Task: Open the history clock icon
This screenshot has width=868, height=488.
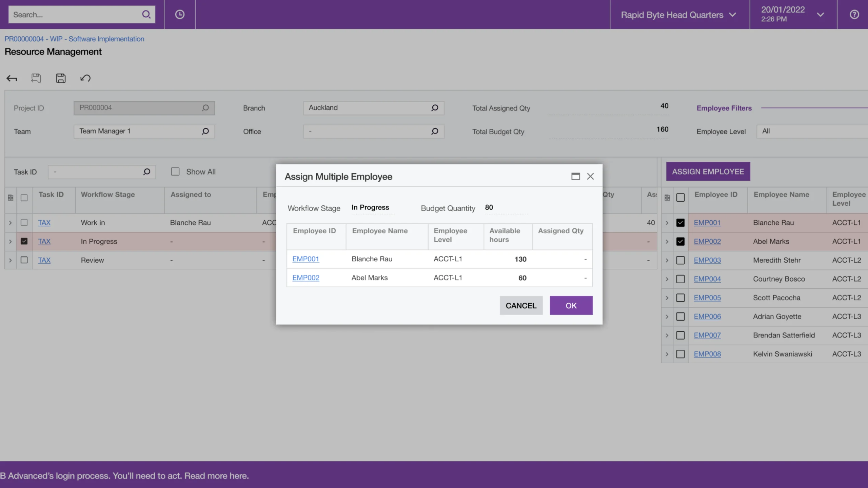Action: pos(180,15)
